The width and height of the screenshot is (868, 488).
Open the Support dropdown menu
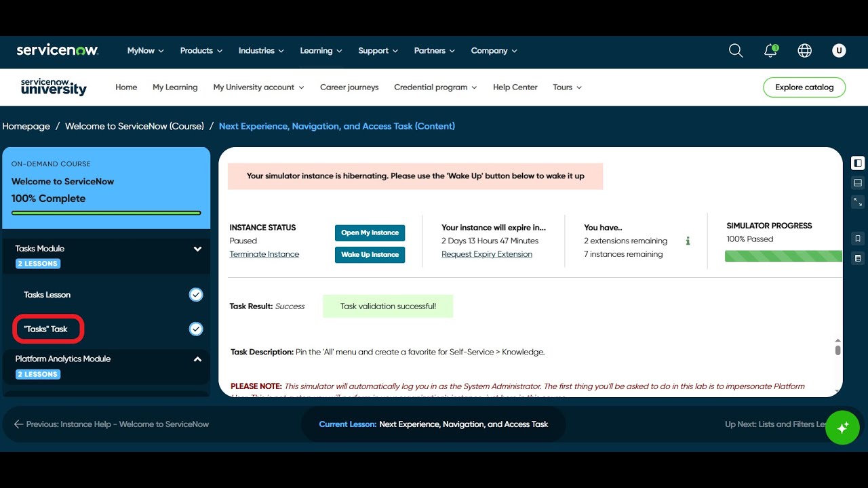tap(378, 51)
